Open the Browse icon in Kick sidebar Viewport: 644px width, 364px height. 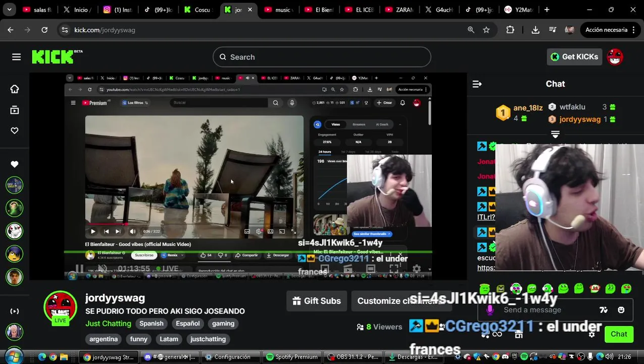point(15,110)
